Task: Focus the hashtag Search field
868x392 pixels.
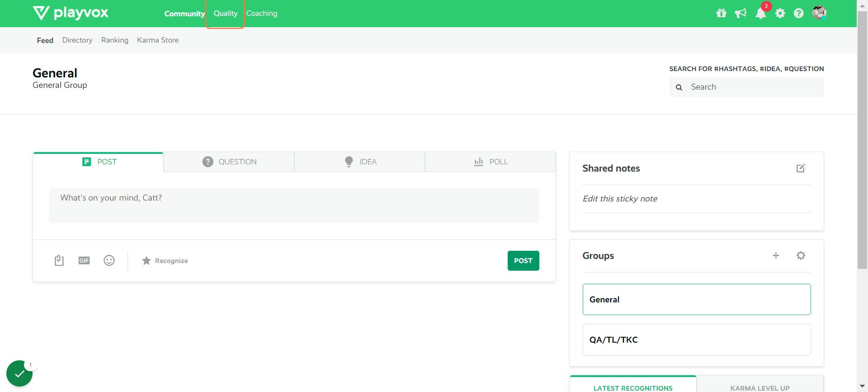Action: click(x=746, y=87)
